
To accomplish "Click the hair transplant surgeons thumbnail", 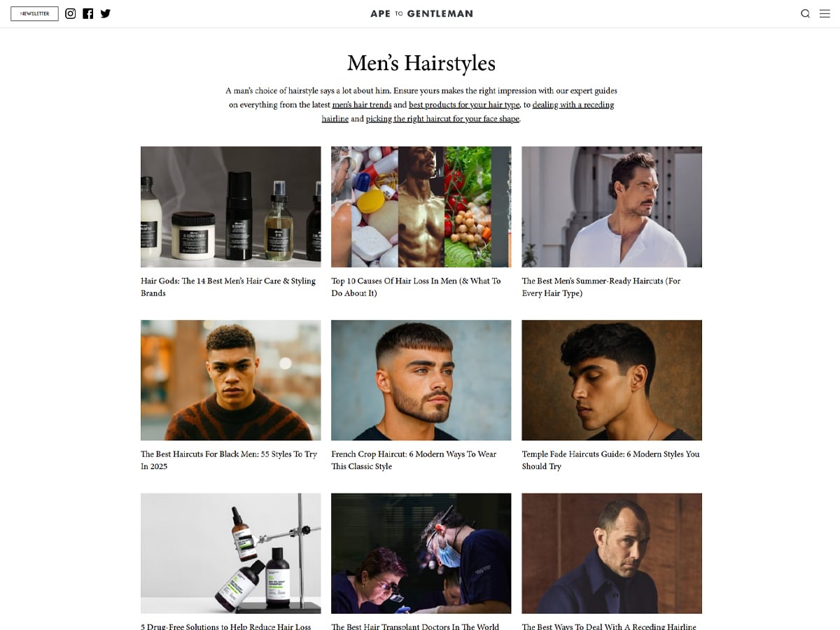I will pos(421,553).
